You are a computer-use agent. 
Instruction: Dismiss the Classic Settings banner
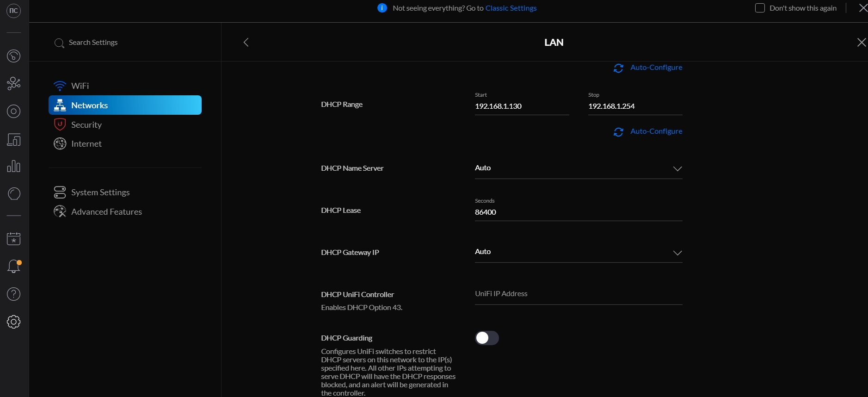(x=863, y=8)
